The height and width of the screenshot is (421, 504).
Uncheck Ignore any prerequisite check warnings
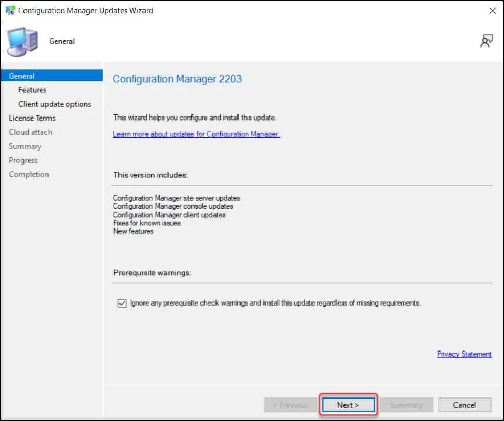coord(122,303)
